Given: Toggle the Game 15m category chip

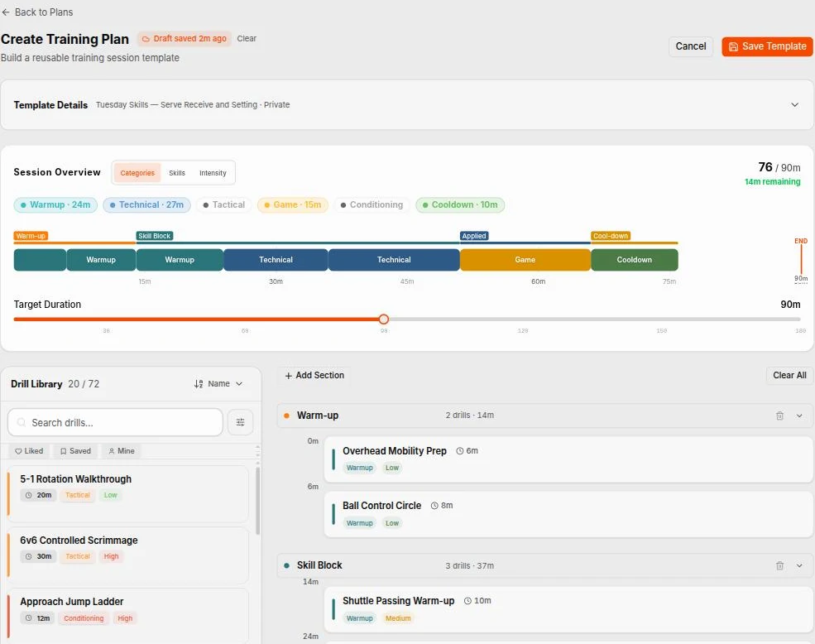Looking at the screenshot, I should (293, 205).
